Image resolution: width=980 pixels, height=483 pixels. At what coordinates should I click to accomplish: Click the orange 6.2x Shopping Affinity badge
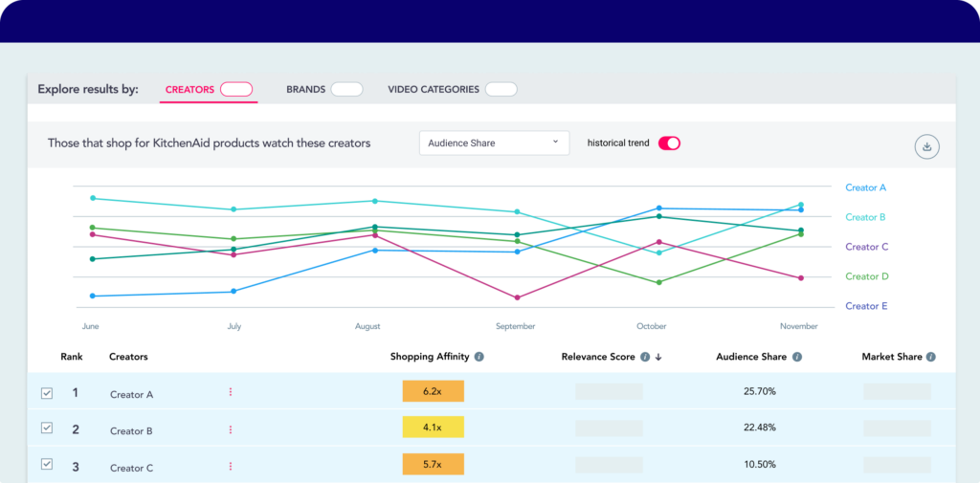[x=433, y=391]
